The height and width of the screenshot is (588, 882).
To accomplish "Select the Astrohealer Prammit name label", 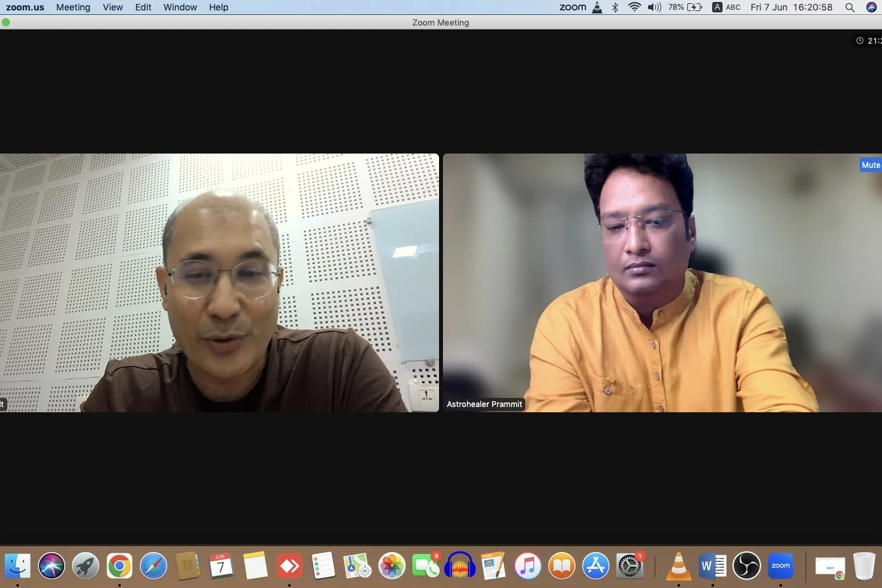I will (x=484, y=404).
